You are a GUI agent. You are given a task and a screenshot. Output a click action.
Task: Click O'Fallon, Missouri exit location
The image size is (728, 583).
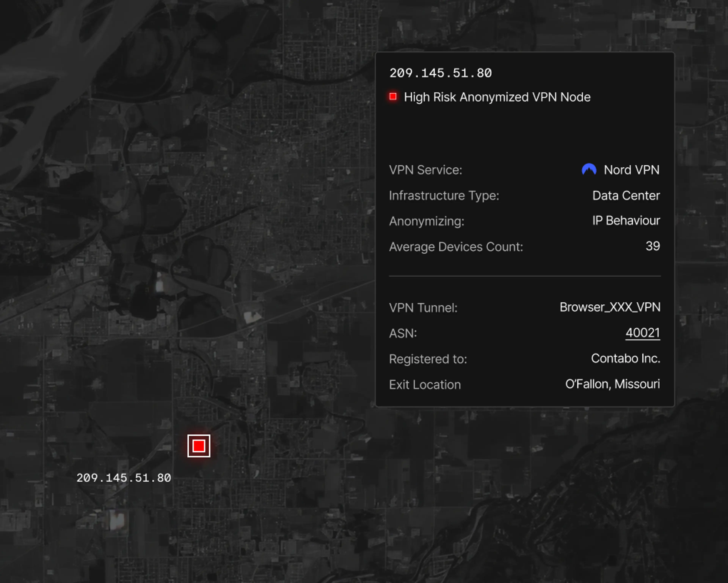point(612,384)
